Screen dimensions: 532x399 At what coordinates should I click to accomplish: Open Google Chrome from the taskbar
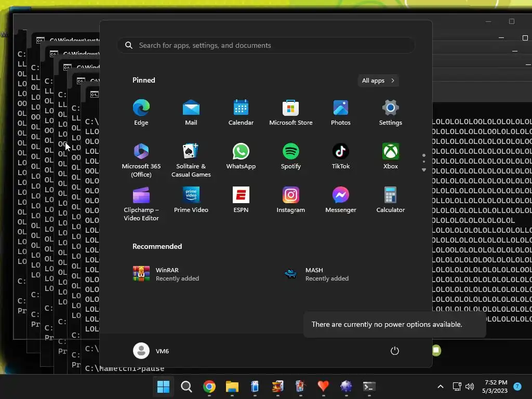pyautogui.click(x=209, y=387)
